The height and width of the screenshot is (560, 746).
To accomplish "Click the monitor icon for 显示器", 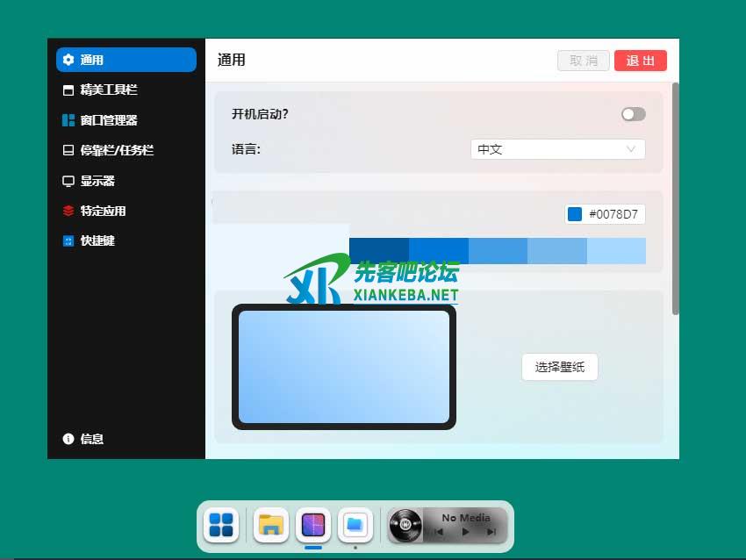I will 68,181.
